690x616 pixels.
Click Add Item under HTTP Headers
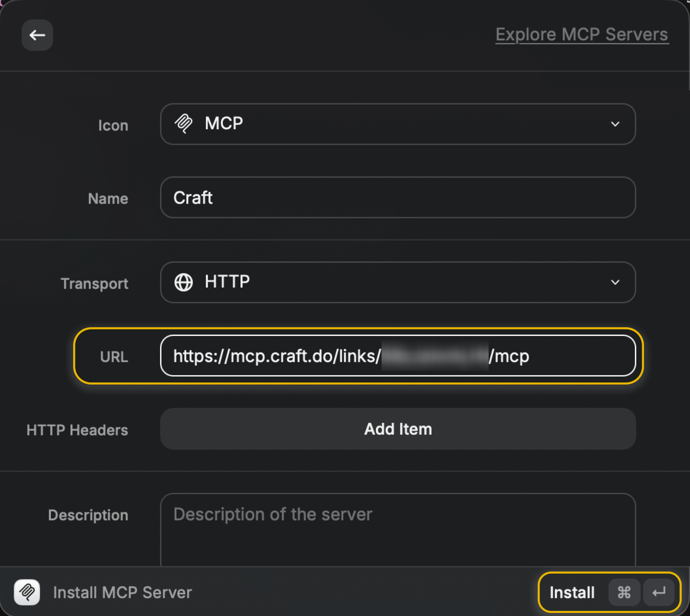(x=398, y=429)
